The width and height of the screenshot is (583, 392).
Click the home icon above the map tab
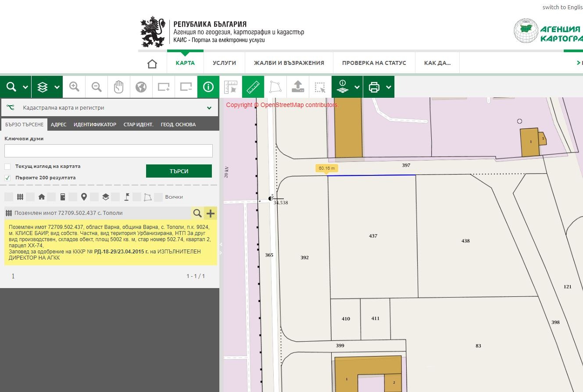click(152, 64)
